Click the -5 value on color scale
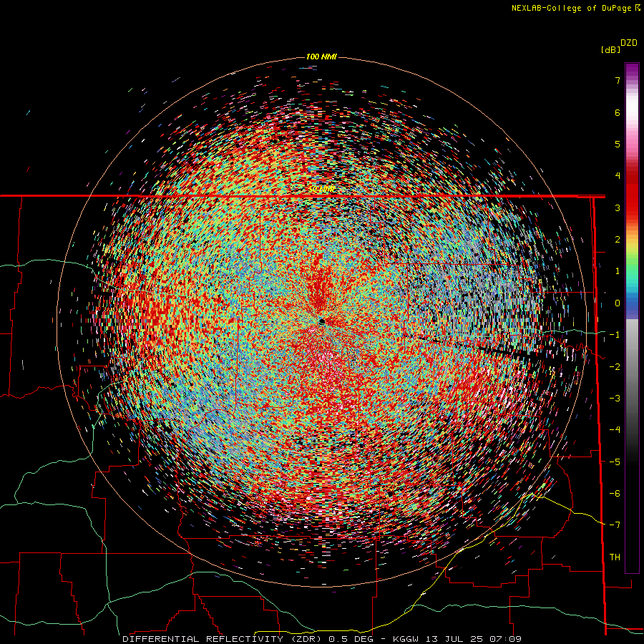 (x=615, y=462)
